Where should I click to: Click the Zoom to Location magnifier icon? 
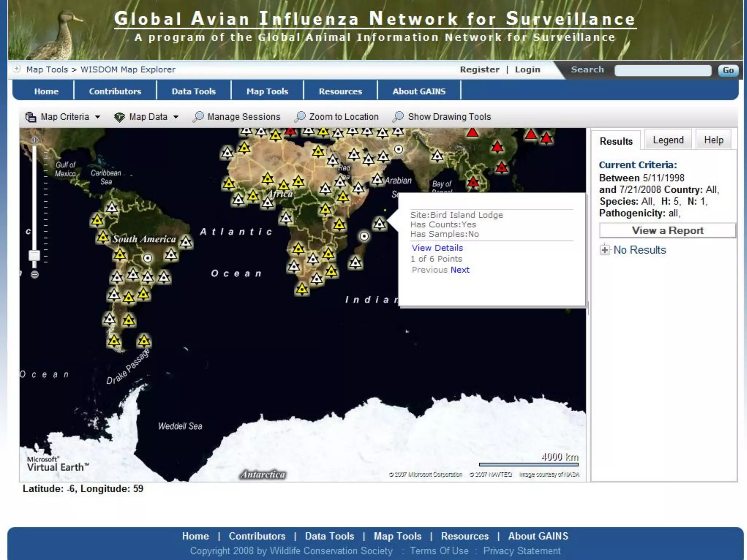(300, 117)
